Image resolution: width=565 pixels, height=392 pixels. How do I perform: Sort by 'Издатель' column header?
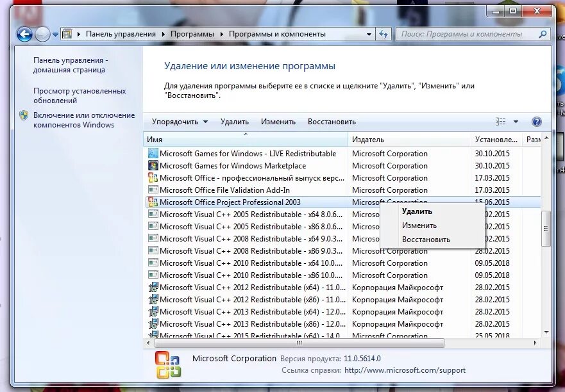point(409,140)
